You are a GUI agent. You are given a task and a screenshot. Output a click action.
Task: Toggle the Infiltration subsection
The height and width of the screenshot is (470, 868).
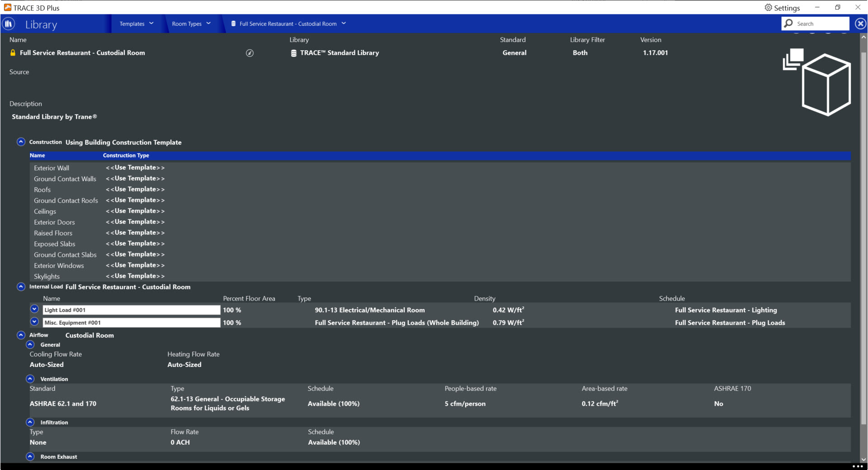pos(30,422)
